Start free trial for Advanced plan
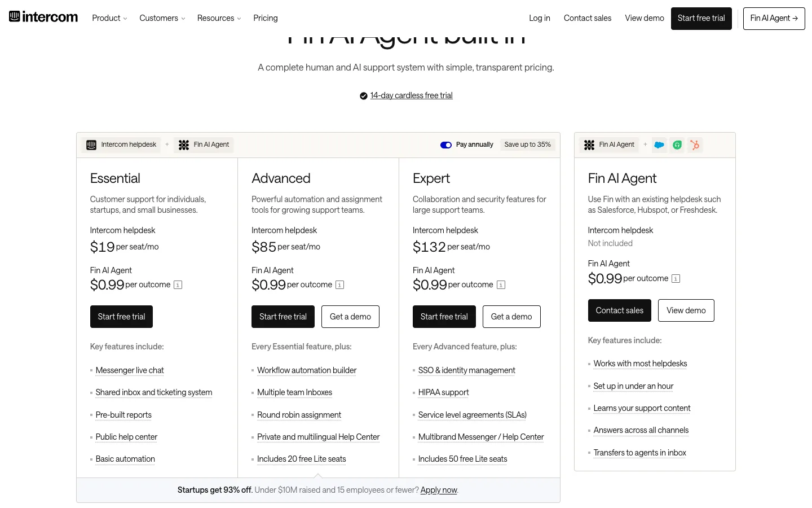The height and width of the screenshot is (508, 812). click(x=283, y=317)
